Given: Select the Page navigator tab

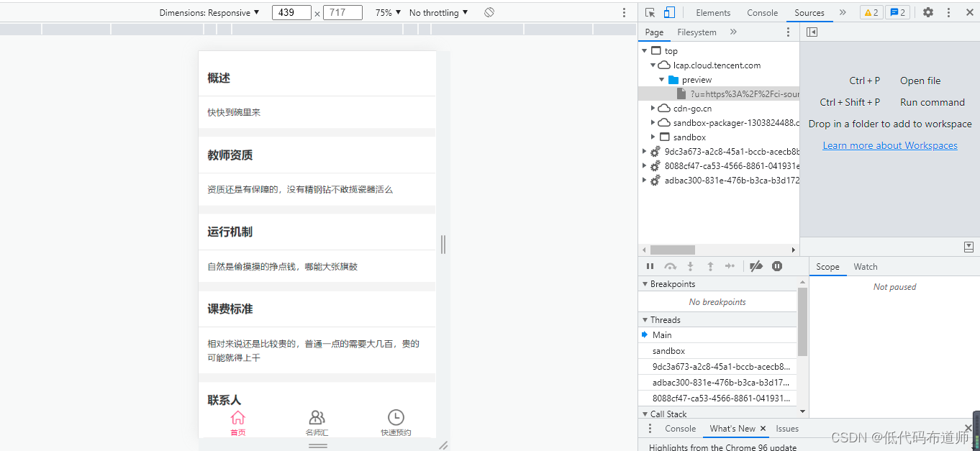Looking at the screenshot, I should (x=654, y=32).
